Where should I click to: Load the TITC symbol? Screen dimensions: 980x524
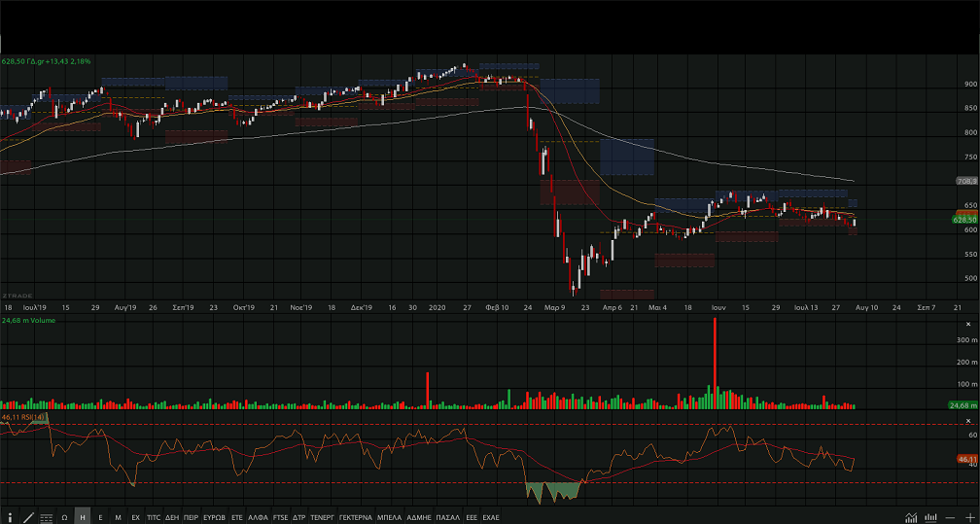click(154, 518)
